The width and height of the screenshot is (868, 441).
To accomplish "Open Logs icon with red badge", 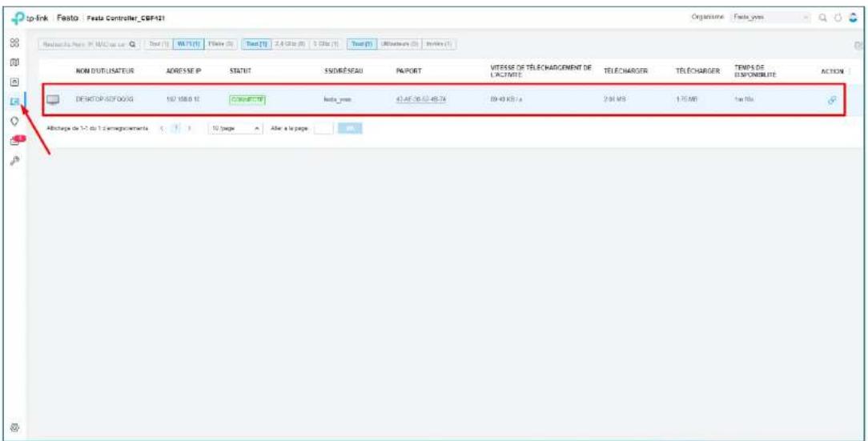I will pos(17,141).
